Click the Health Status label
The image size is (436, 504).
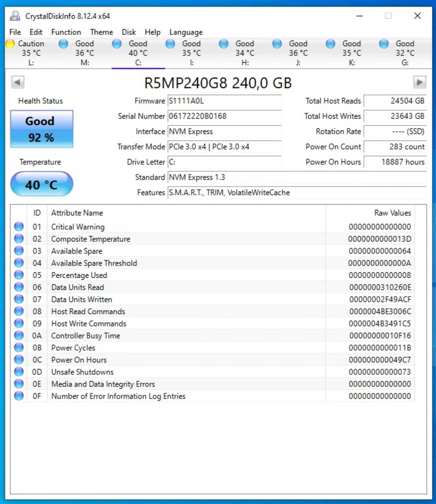(x=41, y=101)
